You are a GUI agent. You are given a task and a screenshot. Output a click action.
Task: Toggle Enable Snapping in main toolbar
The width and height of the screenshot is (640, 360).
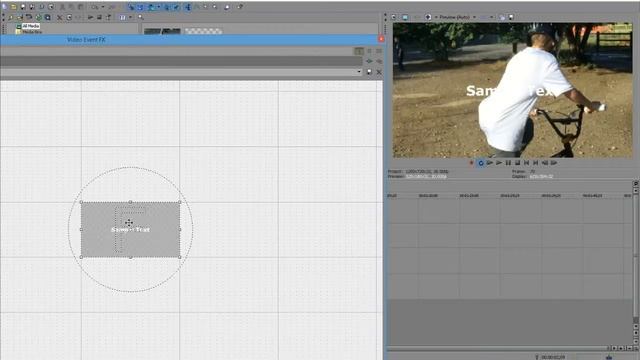point(131,7)
